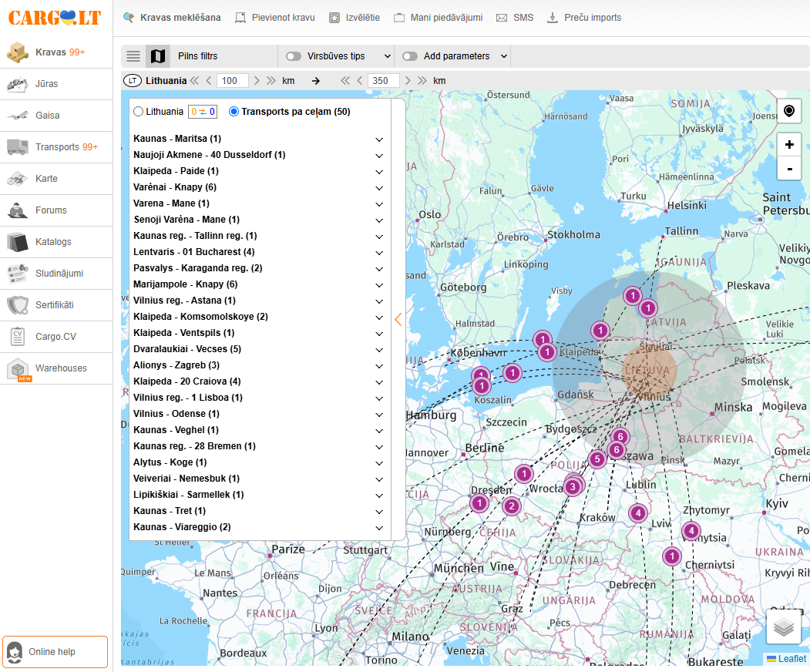810x672 pixels.
Task: Toggle the Virsbūves tips switch
Action: pos(294,56)
